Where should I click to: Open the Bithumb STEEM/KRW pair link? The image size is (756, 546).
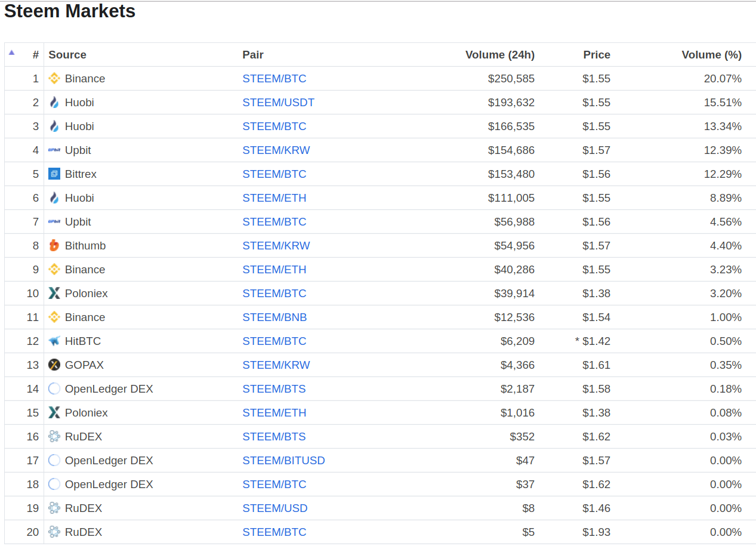point(276,245)
